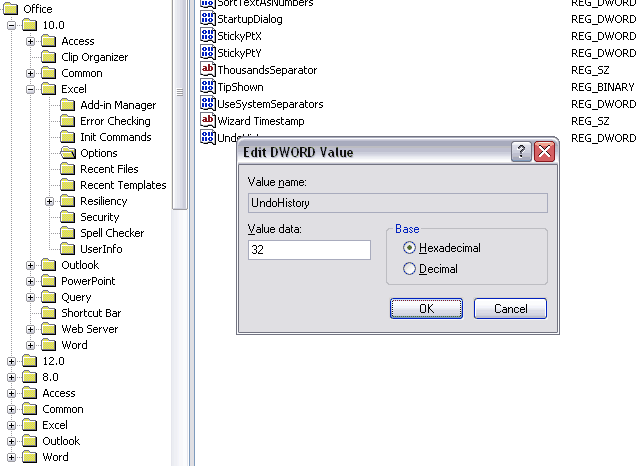Collapse the 10.0 key
The width and height of the screenshot is (642, 466).
(x=11, y=25)
